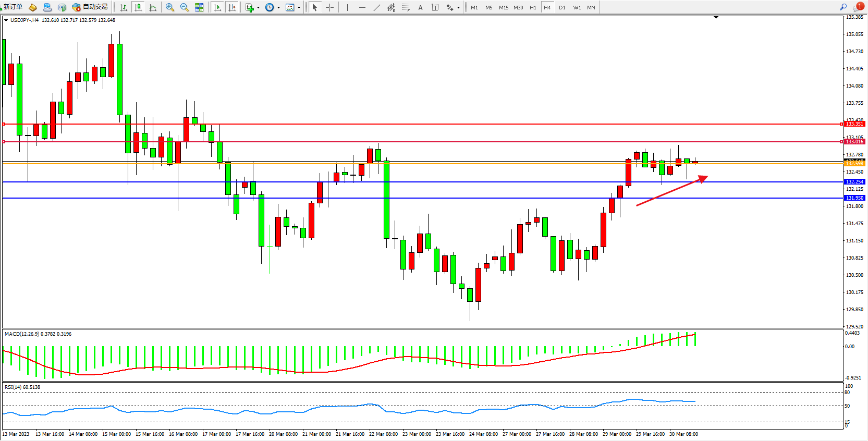Select the trendline drawing tool
Image resolution: width=868 pixels, height=441 pixels.
pyautogui.click(x=377, y=7)
